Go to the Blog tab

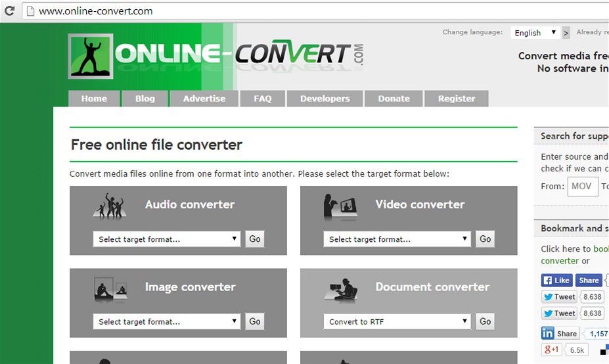145,99
